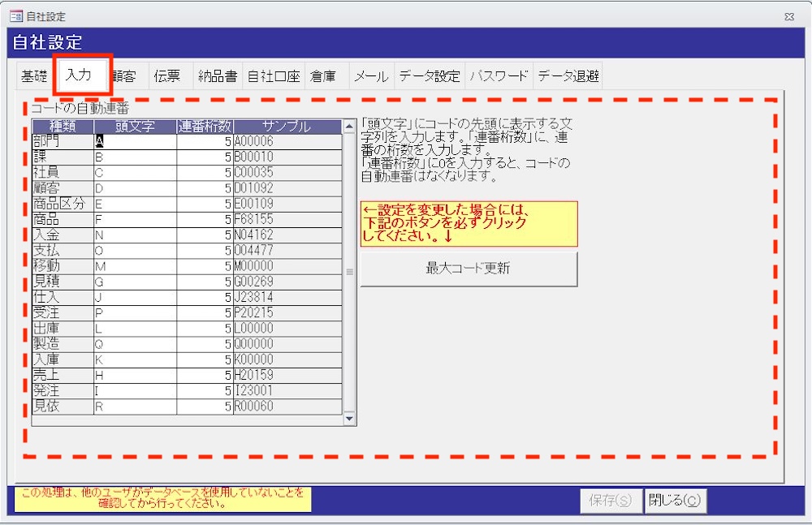Select the 伝票 tab

pos(167,77)
